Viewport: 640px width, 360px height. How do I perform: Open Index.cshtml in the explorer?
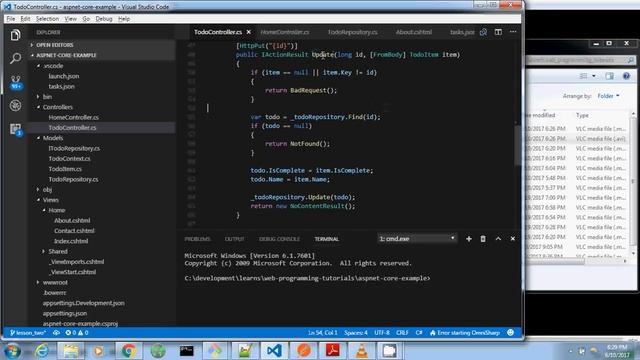point(71,241)
